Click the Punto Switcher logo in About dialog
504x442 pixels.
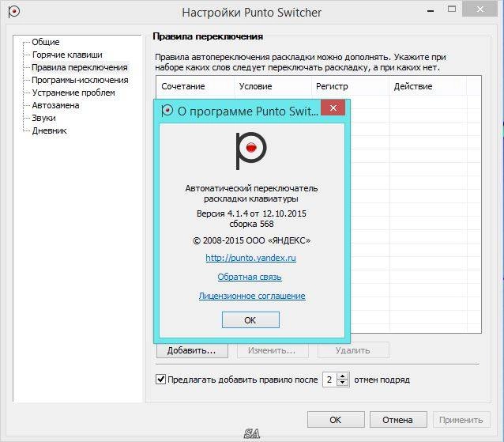point(251,150)
